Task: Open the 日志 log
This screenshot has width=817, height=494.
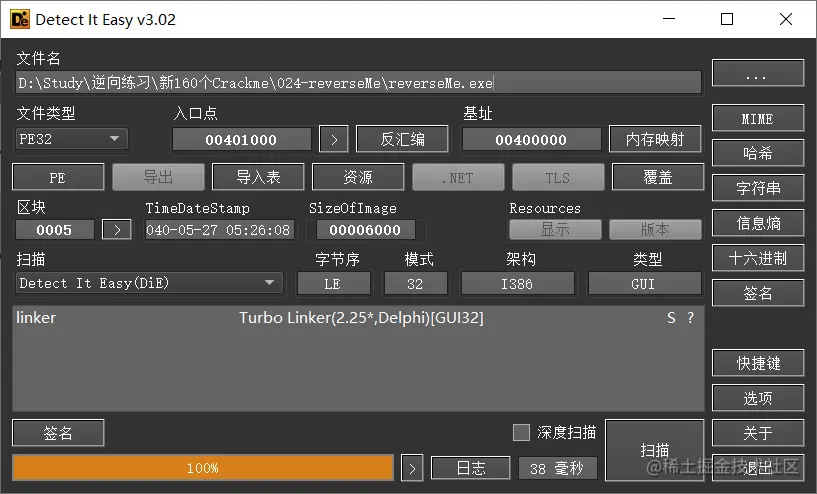Action: point(471,468)
